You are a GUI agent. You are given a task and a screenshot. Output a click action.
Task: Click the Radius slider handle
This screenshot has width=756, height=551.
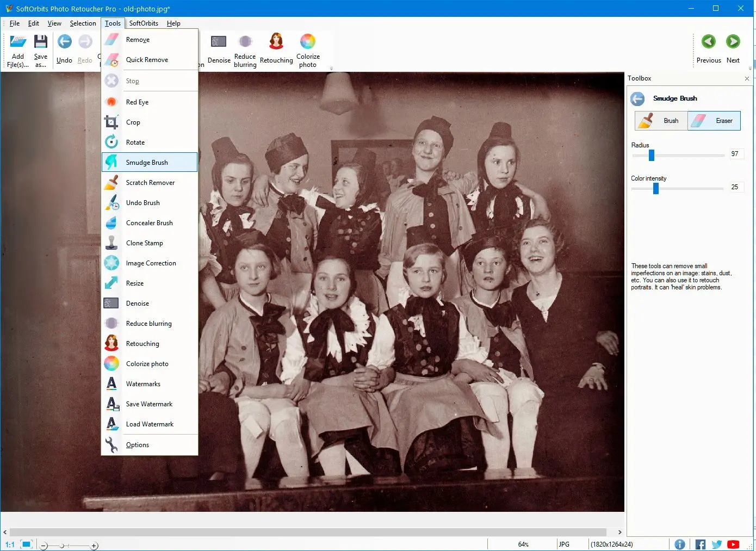pos(651,155)
